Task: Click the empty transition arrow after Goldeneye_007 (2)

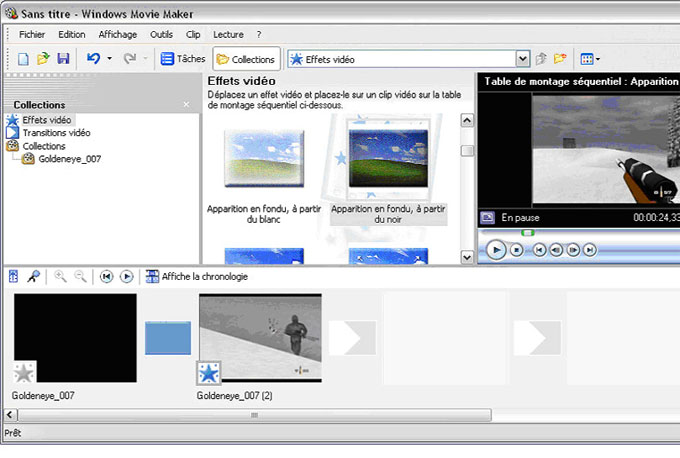Action: click(352, 338)
